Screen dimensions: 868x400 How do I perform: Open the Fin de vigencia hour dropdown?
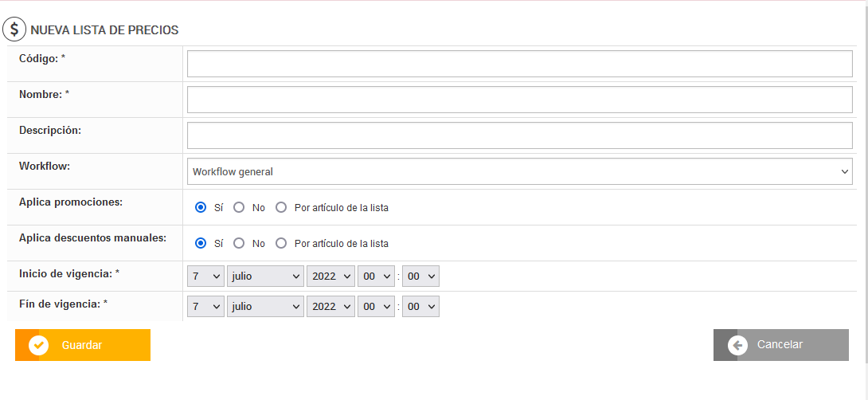pos(376,307)
